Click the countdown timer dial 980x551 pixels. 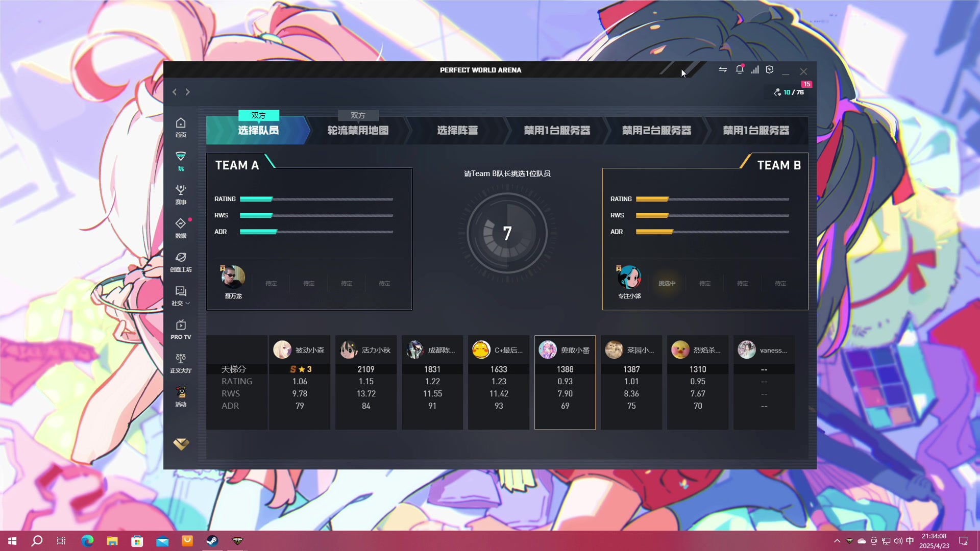(x=507, y=233)
